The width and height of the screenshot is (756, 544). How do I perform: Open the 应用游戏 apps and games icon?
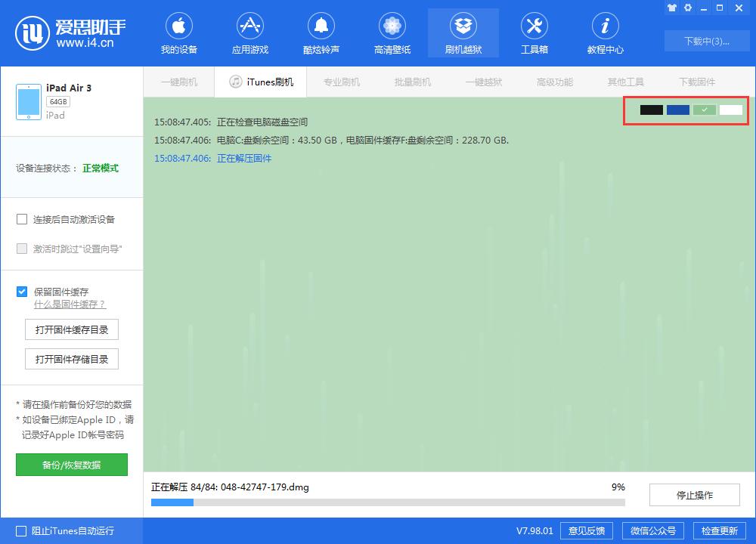tap(249, 32)
